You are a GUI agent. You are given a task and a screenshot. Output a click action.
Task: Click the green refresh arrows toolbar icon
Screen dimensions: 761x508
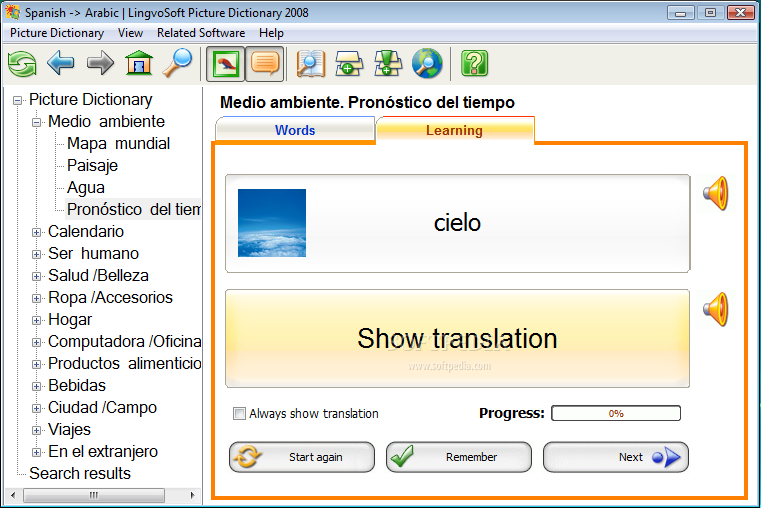(x=22, y=64)
